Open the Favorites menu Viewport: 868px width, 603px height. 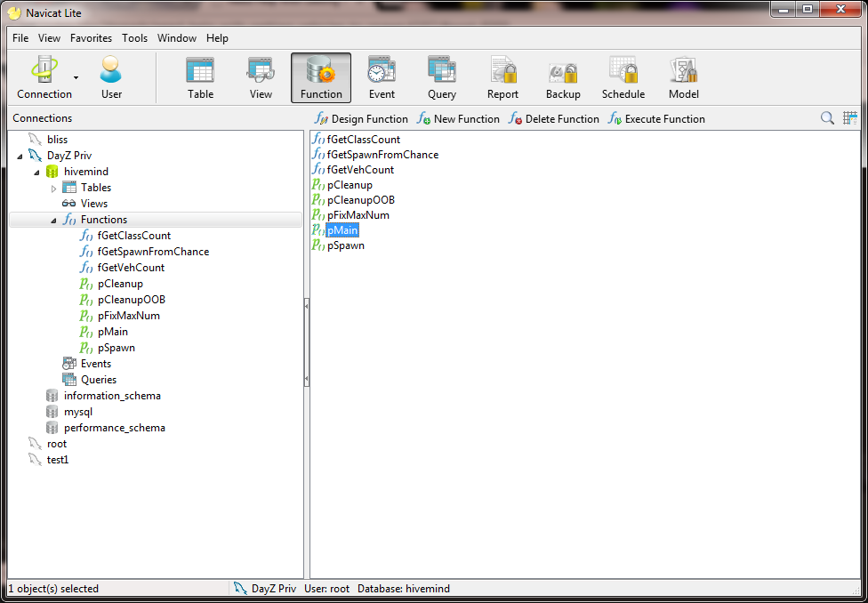[92, 38]
